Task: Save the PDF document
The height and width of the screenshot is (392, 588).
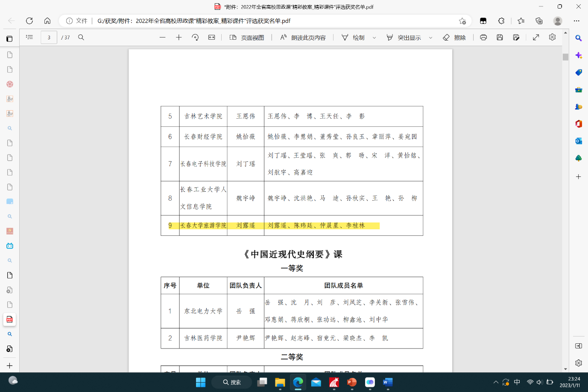Action: (x=500, y=38)
